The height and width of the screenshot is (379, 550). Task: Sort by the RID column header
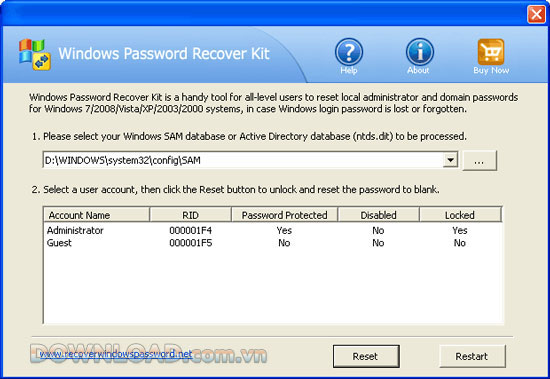190,215
